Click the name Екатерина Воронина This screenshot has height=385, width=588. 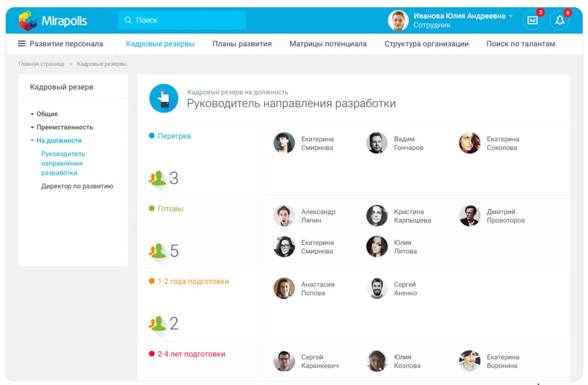(x=502, y=361)
